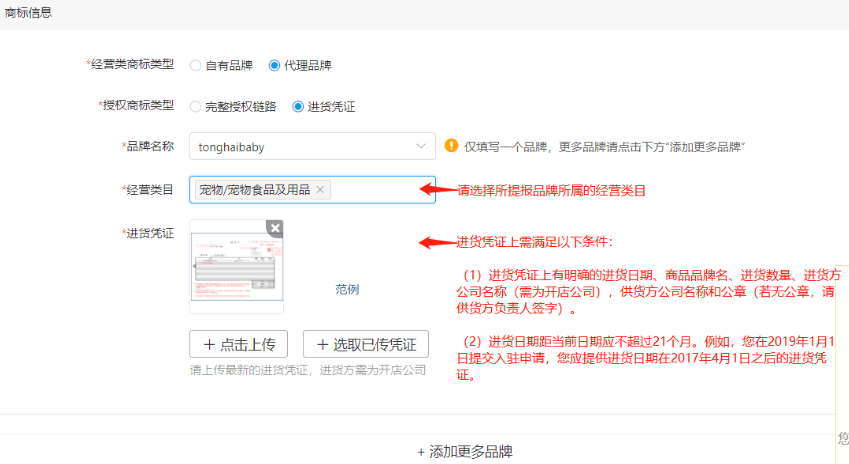Click the red arrow pointing at 进货凭证

click(x=436, y=242)
